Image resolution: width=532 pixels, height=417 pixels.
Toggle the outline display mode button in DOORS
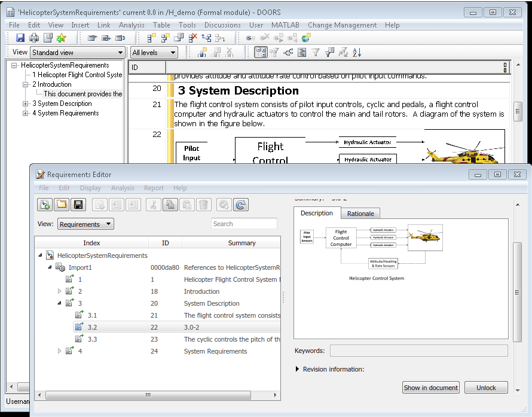[261, 52]
